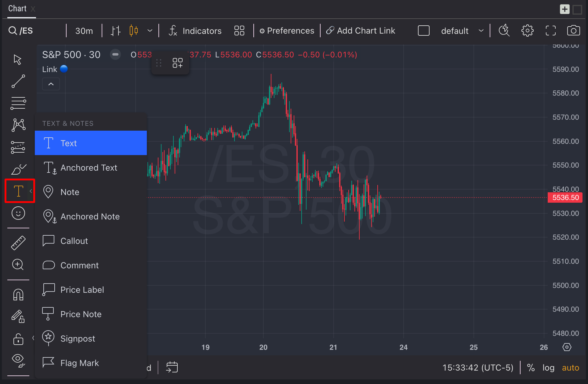Toggle percent scale mode
This screenshot has height=384, width=588.
click(531, 368)
